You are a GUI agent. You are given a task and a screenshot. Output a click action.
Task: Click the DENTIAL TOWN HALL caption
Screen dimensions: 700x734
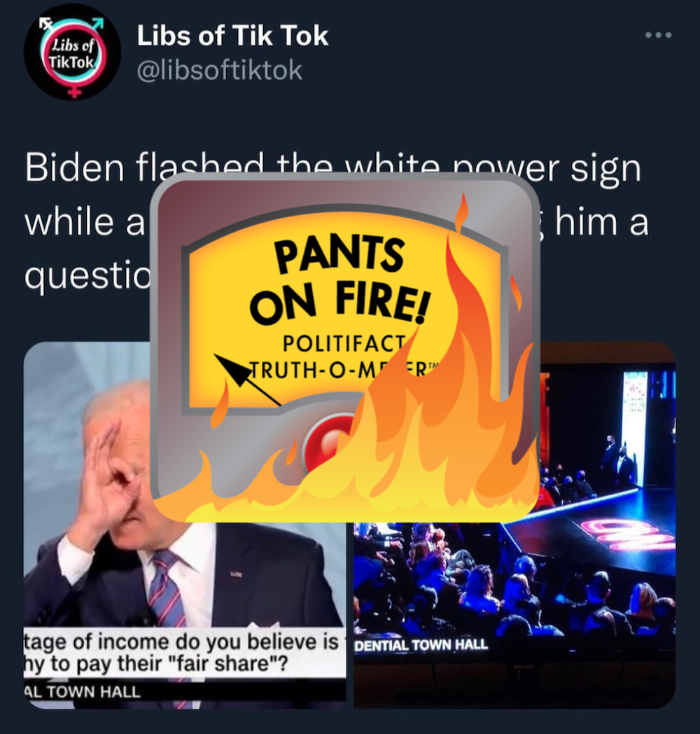(x=421, y=645)
